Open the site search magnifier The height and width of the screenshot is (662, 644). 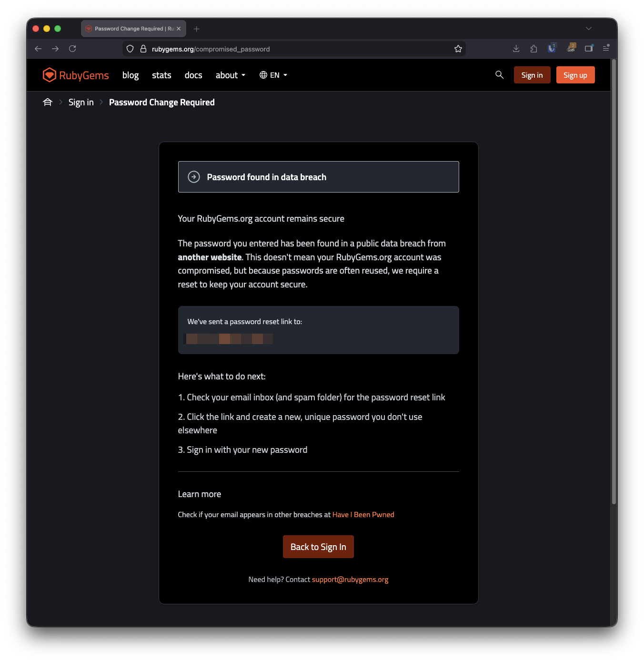click(x=499, y=75)
